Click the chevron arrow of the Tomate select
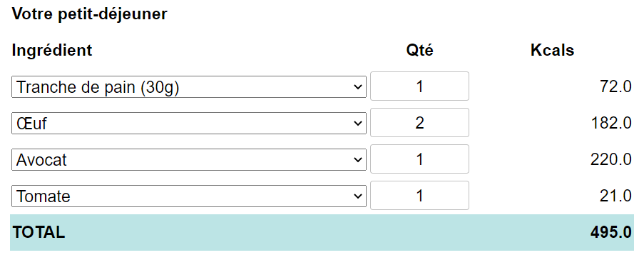 tap(358, 196)
